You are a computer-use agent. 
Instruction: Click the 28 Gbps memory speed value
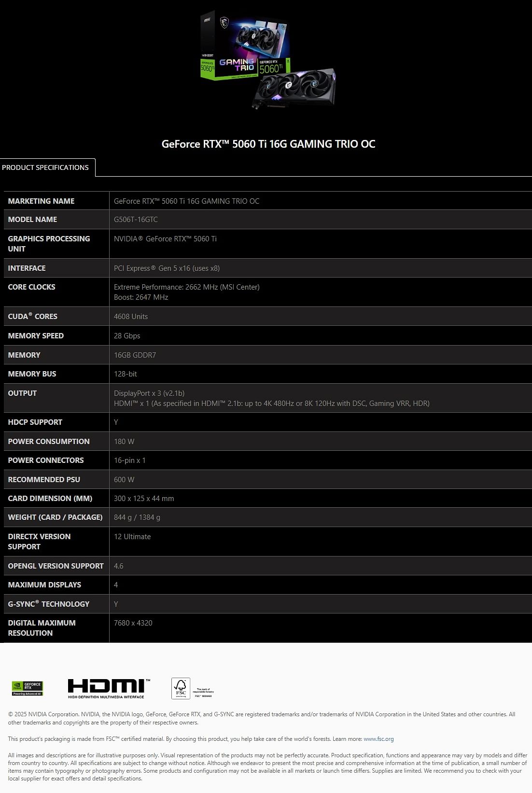[x=127, y=335]
